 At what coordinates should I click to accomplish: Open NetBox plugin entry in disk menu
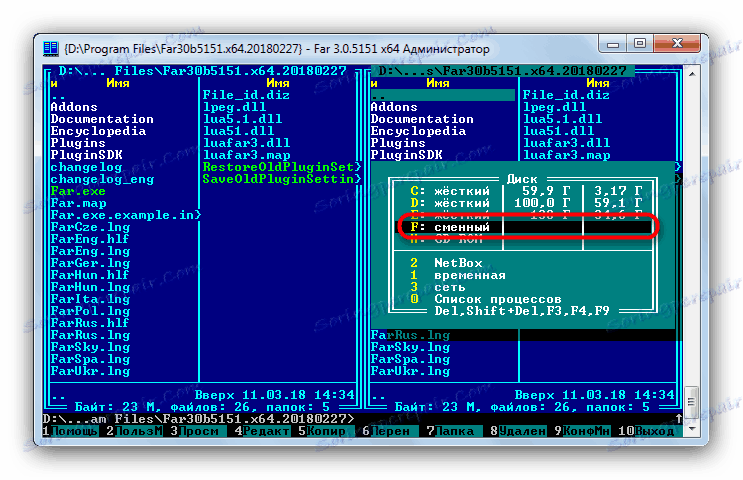click(x=458, y=263)
